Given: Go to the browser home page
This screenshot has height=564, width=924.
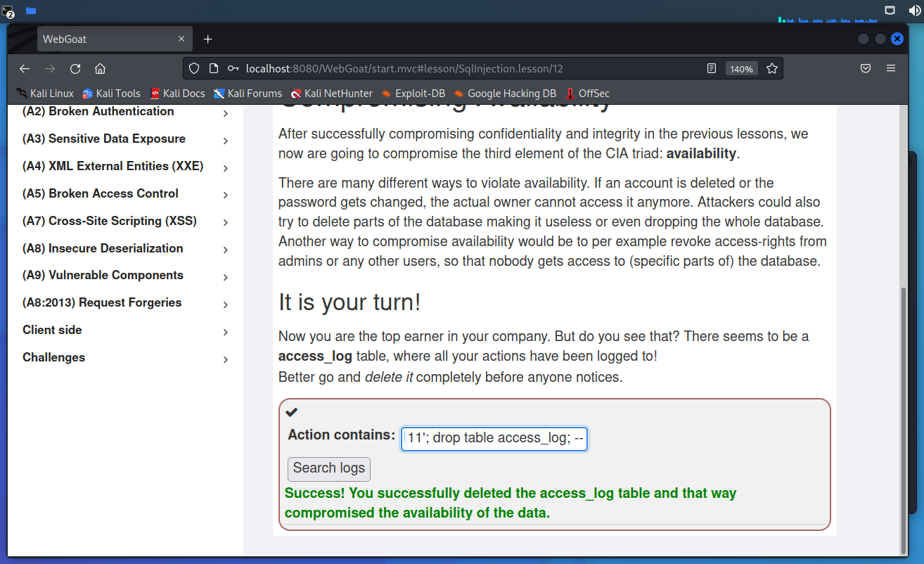Looking at the screenshot, I should 101,69.
